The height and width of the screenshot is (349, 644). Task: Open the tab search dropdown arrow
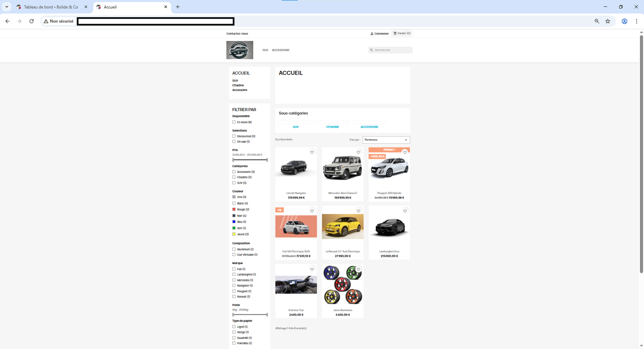tap(6, 7)
